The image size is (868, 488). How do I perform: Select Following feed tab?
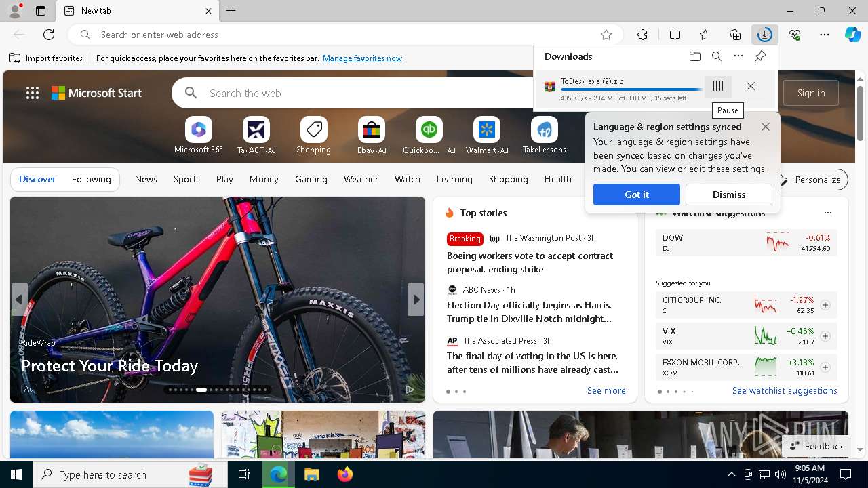91,179
